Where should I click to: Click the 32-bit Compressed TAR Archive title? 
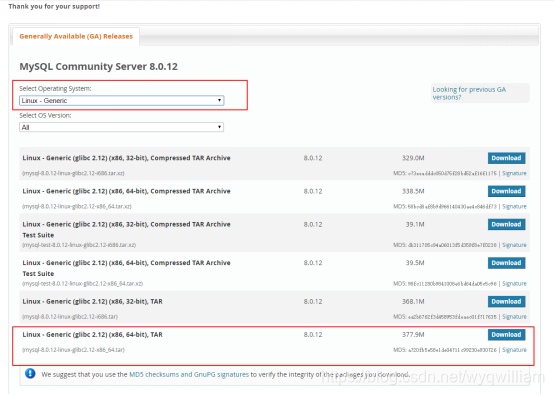click(126, 158)
